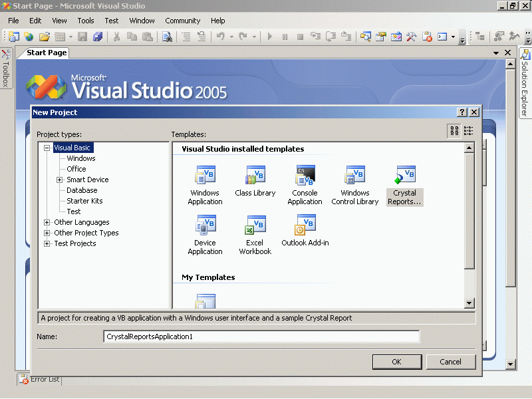Select the Starter Kits project type
Viewport: 532px width, 399px height.
(84, 201)
